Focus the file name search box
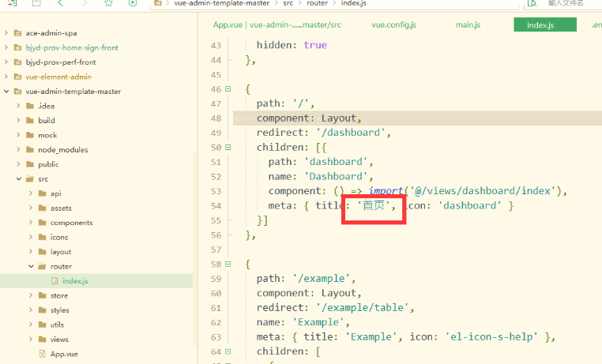Viewport: 602px width, 364px height. click(x=566, y=3)
